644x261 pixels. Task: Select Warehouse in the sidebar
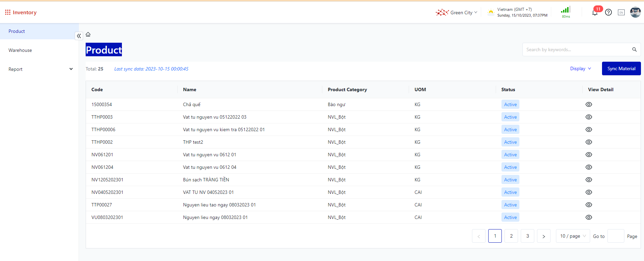(x=20, y=50)
